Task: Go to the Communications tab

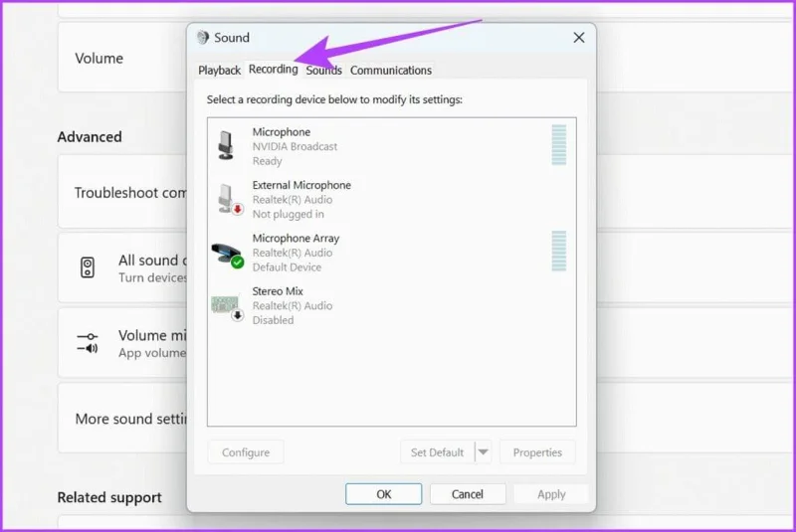Action: [x=391, y=70]
